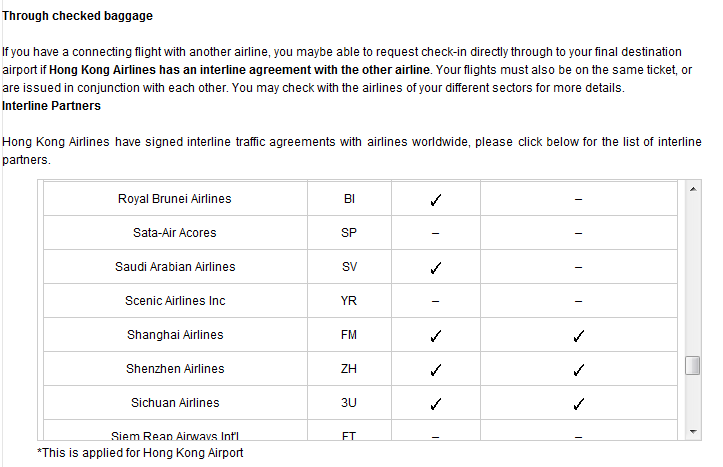The width and height of the screenshot is (723, 467).
Task: Click the first checkmark in Royal Brunei row
Action: [x=436, y=200]
